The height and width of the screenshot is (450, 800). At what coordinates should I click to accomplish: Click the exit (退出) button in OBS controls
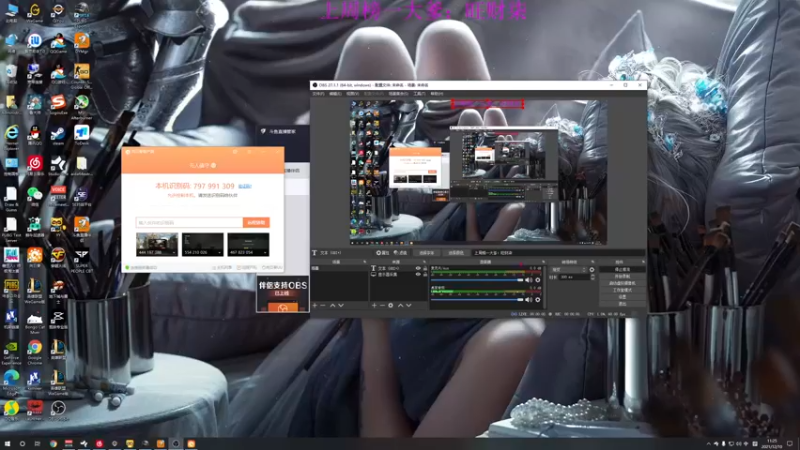click(x=622, y=304)
